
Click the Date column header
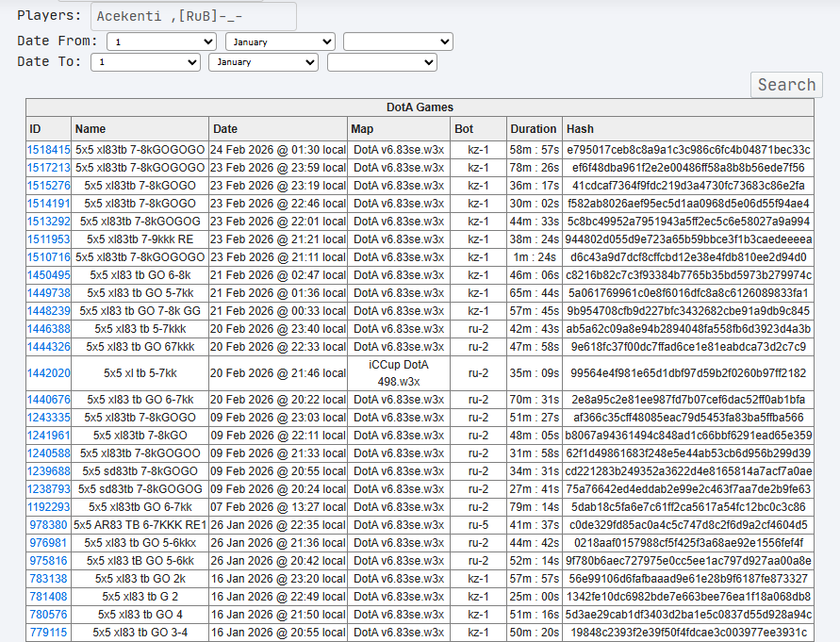[x=278, y=129]
